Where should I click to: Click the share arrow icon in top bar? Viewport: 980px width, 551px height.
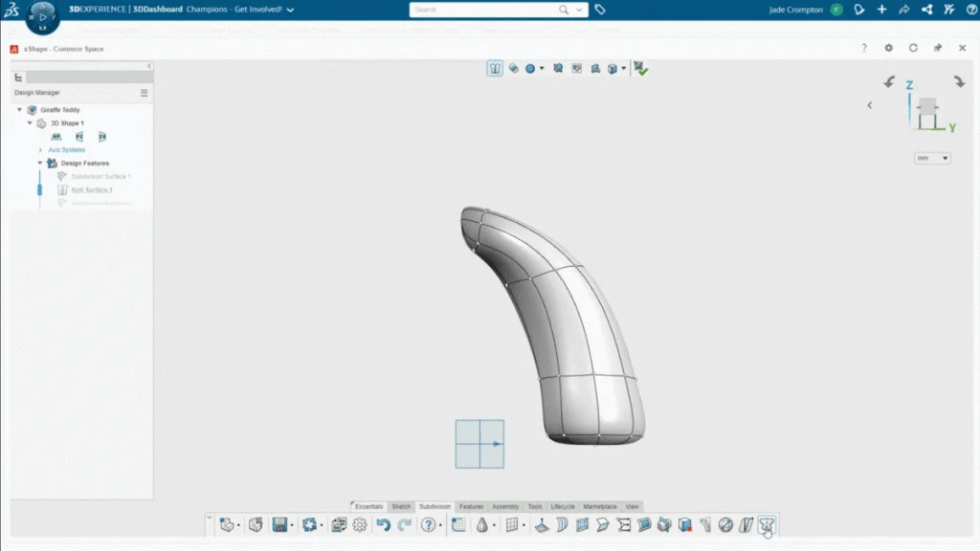pyautogui.click(x=904, y=10)
